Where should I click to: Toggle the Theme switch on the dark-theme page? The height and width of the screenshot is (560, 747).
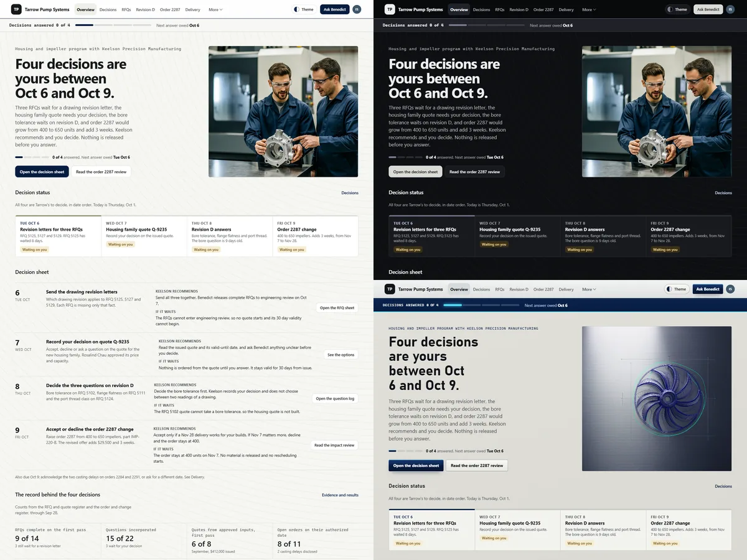pos(677,9)
